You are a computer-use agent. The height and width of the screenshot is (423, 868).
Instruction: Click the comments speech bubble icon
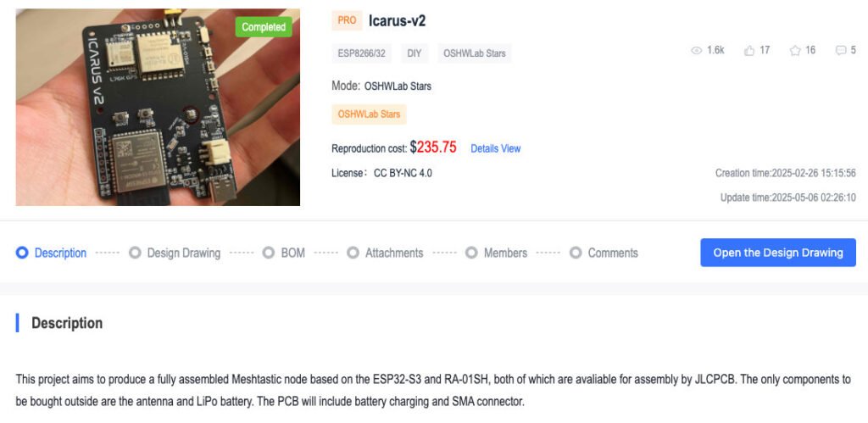pos(841,51)
